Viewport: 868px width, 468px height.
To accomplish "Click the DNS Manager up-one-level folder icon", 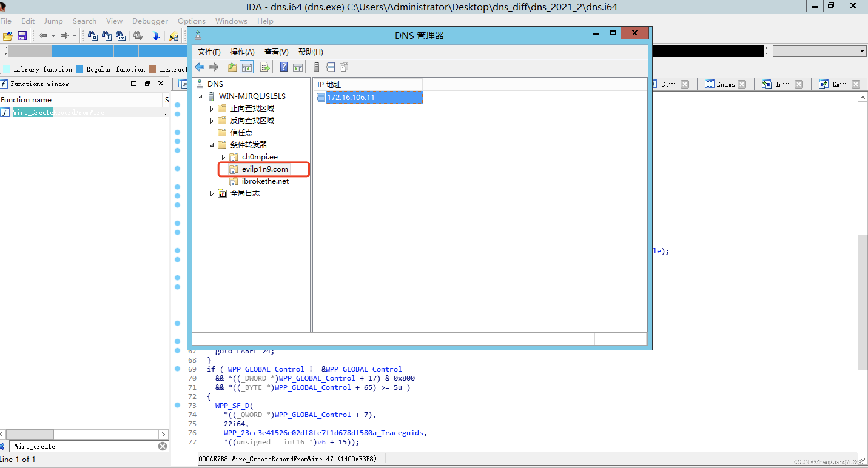I will tap(232, 67).
